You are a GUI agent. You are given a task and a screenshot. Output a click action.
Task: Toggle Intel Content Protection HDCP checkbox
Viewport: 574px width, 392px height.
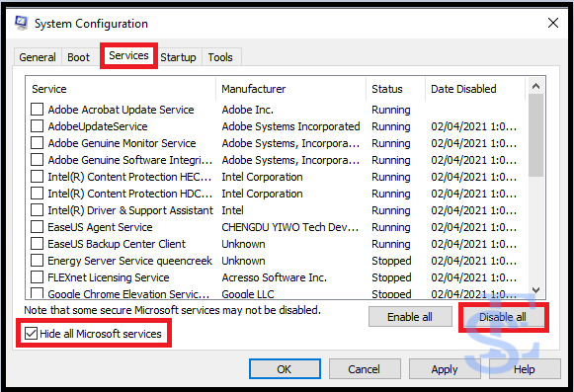tap(37, 194)
